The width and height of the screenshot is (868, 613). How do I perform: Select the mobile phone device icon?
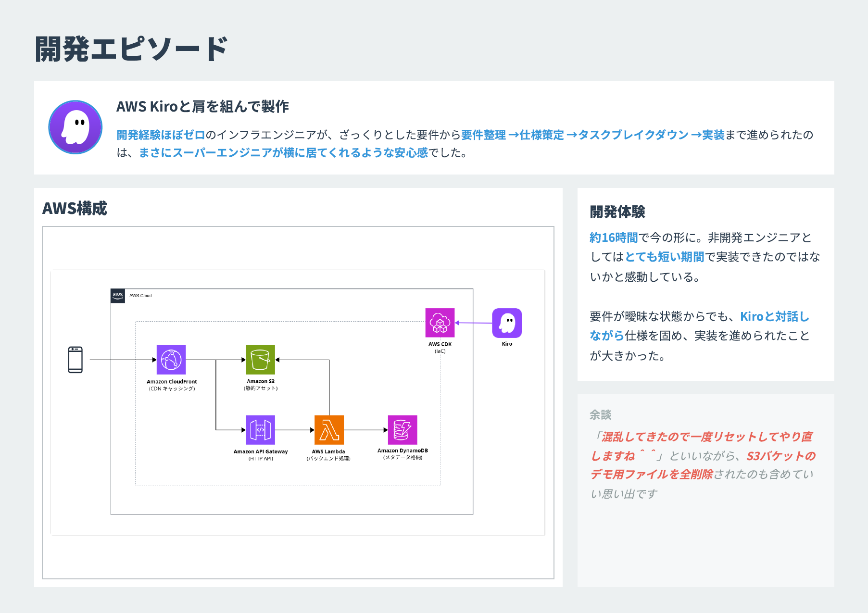[x=75, y=360]
